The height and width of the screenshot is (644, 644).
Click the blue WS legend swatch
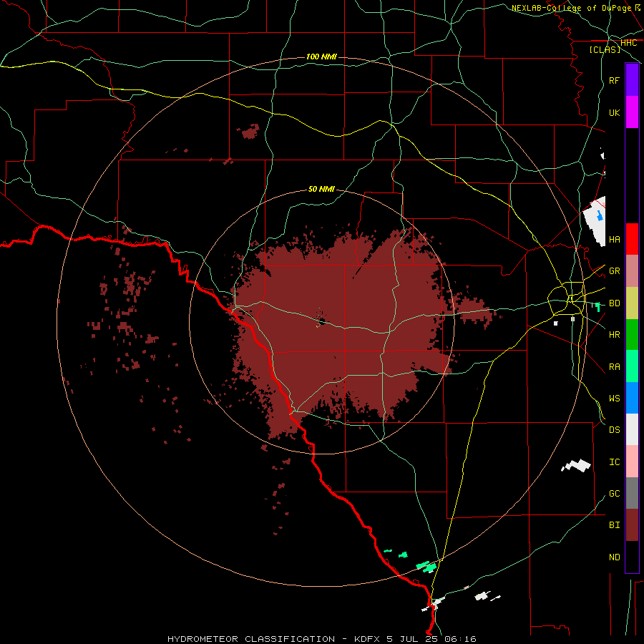[x=632, y=398]
